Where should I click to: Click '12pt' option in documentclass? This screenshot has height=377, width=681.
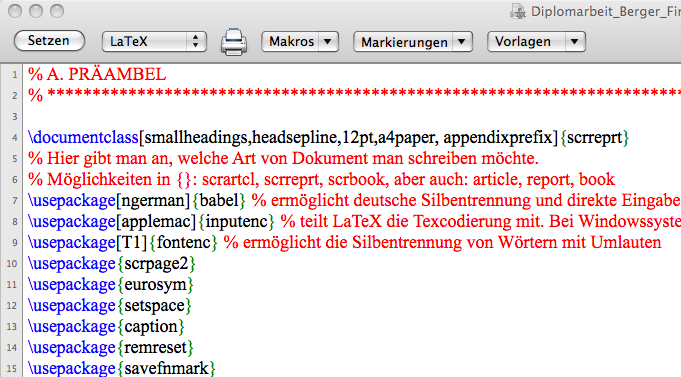pos(358,137)
